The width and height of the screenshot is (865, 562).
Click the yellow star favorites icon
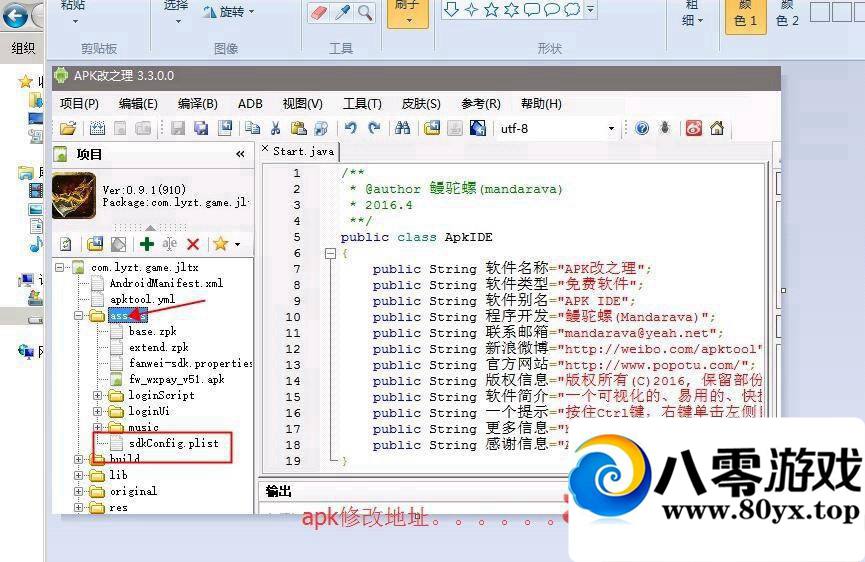(x=221, y=243)
